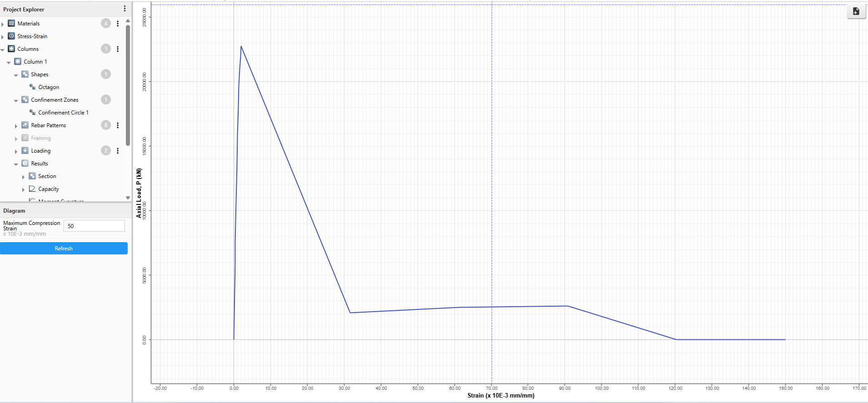
Task: Open Project Explorer three-dot menu
Action: pos(125,9)
